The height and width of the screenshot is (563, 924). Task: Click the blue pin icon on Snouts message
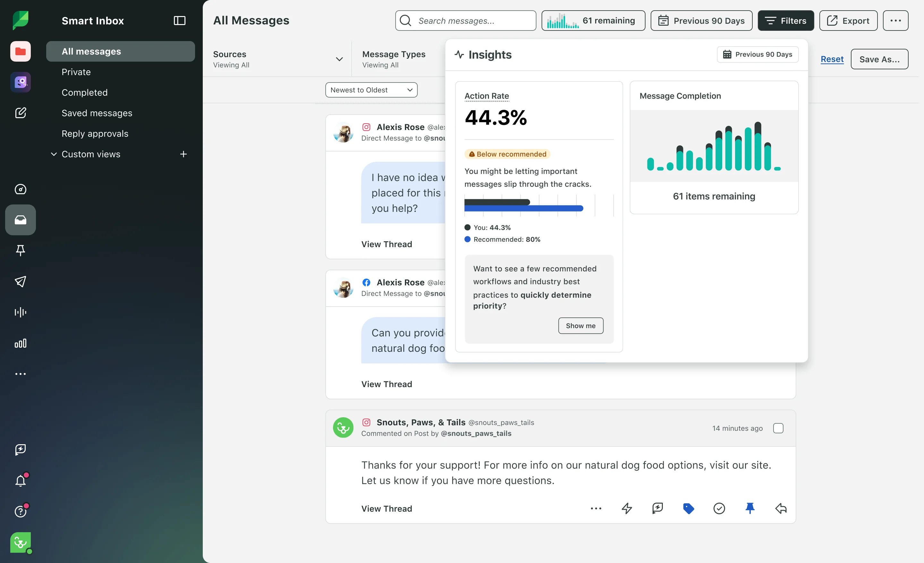(750, 509)
